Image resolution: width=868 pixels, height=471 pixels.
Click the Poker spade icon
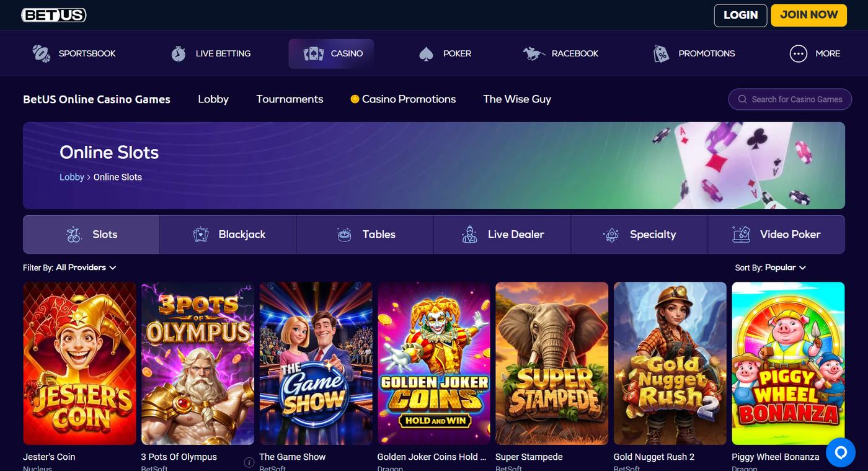point(426,53)
